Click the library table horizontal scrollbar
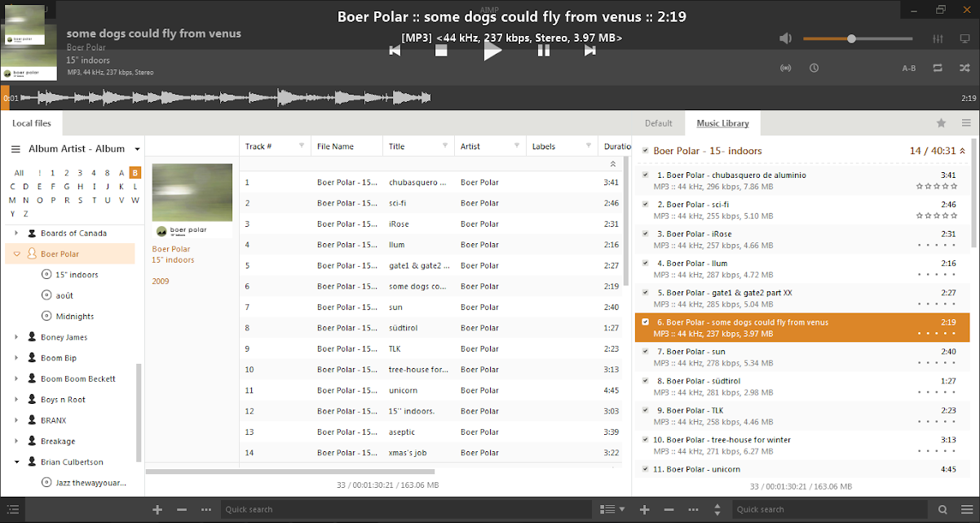 point(290,471)
